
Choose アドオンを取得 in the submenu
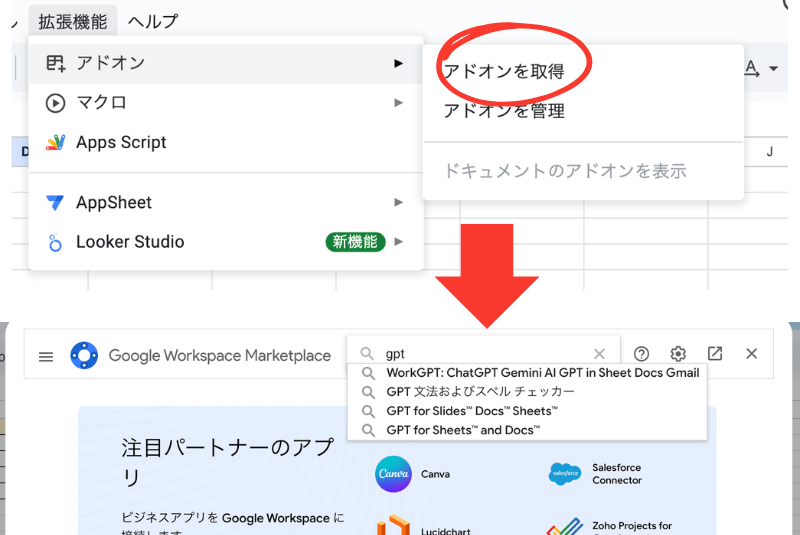pyautogui.click(x=504, y=71)
